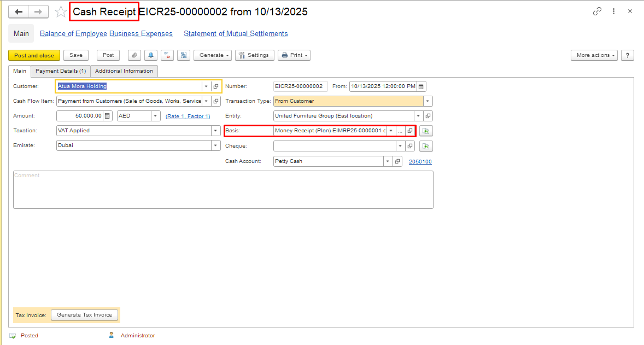Screen dimensions: 644x345
Task: Open calculator for Amount field
Action: [x=108, y=116]
